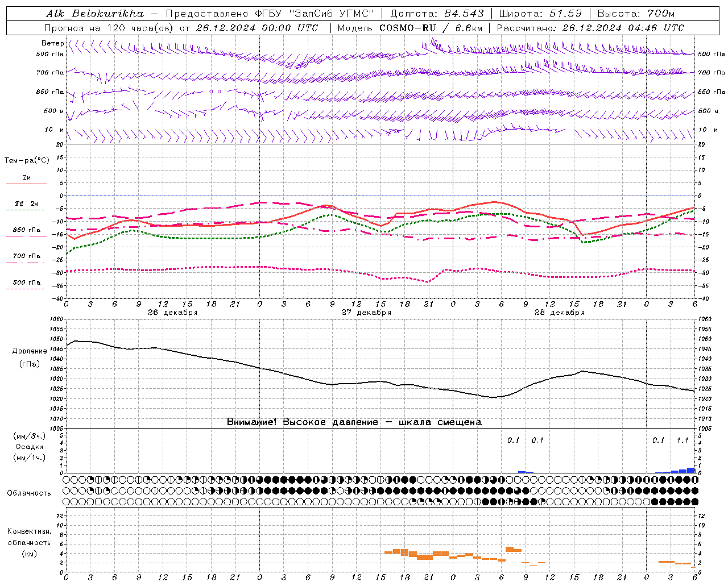Click the station title "Alk_Belokurikha"
This screenshot has height=582, width=728.
(x=94, y=14)
